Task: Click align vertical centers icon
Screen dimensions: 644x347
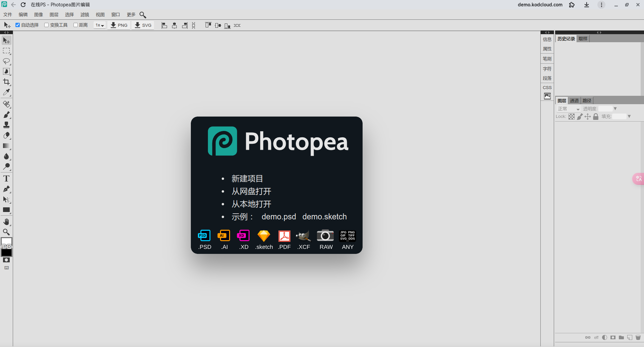Action: [x=218, y=25]
